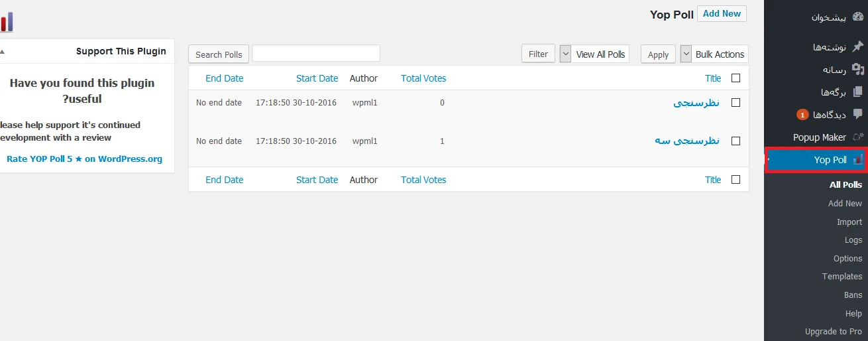
Task: Click the pages icon next to برگه‌ها
Action: point(858,92)
